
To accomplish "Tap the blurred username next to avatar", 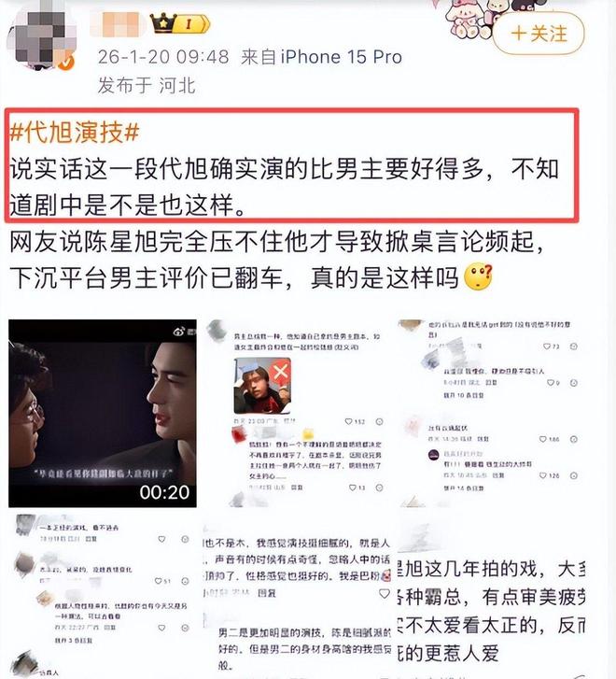I will pyautogui.click(x=117, y=24).
